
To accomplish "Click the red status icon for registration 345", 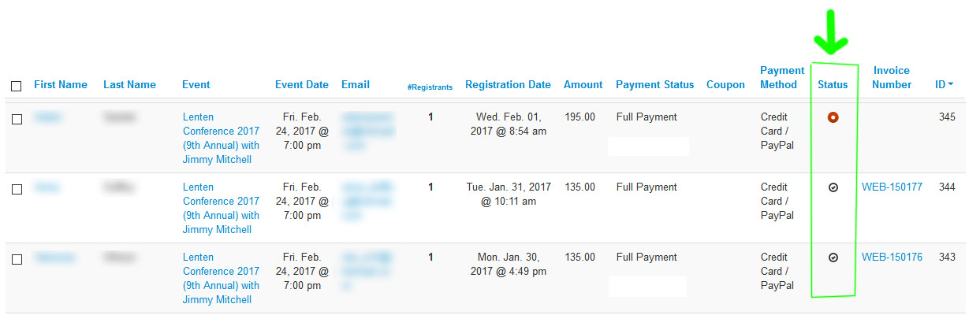I will (x=833, y=117).
